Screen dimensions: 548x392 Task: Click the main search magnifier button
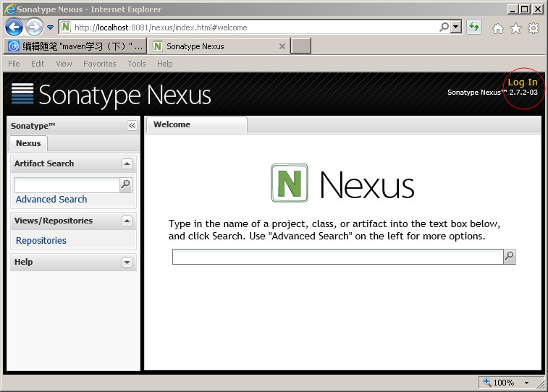(x=510, y=257)
